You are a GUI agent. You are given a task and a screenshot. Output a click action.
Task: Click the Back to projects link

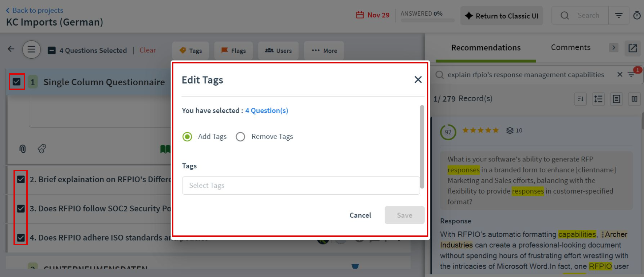click(x=34, y=10)
